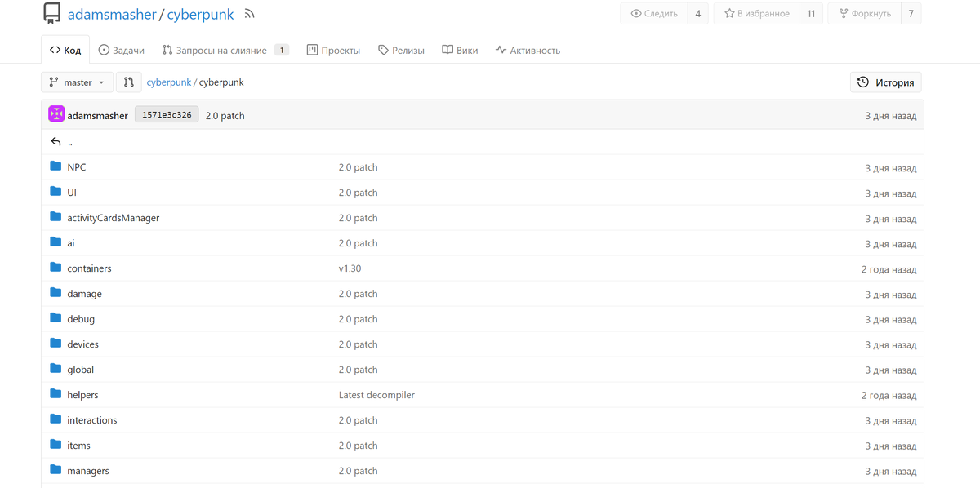Fork the repo using Форкнуть button
The height and width of the screenshot is (488, 980).
[864, 14]
